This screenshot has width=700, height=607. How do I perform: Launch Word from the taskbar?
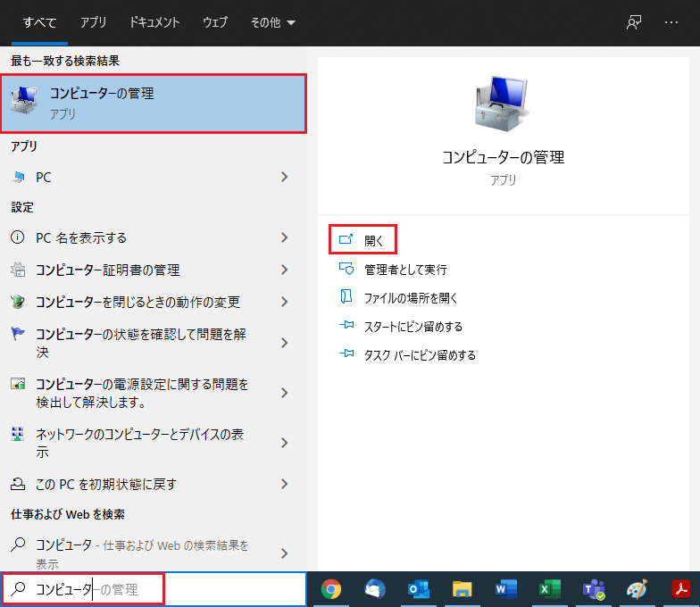505,589
